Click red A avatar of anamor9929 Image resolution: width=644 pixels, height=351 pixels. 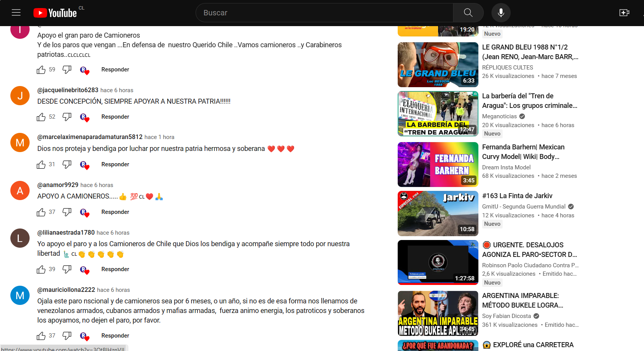pos(20,190)
